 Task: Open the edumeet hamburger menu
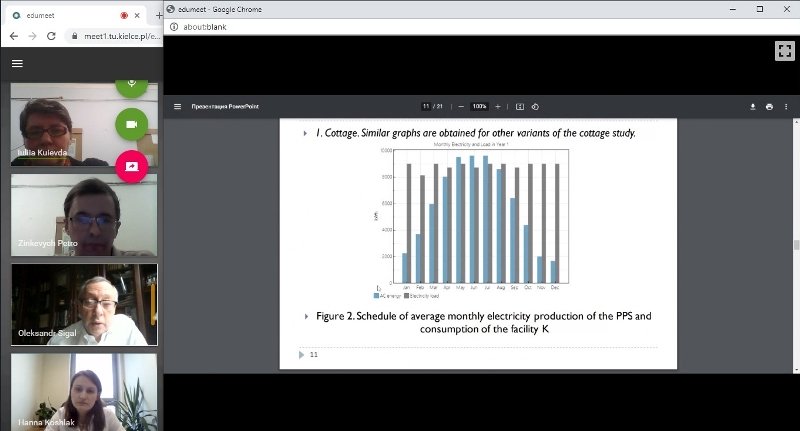pyautogui.click(x=17, y=63)
